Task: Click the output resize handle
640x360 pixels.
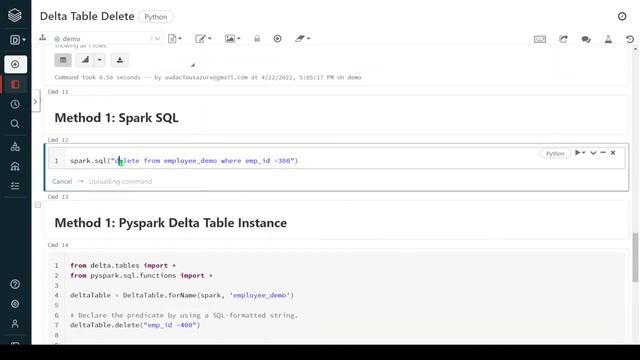Action: click(x=193, y=65)
